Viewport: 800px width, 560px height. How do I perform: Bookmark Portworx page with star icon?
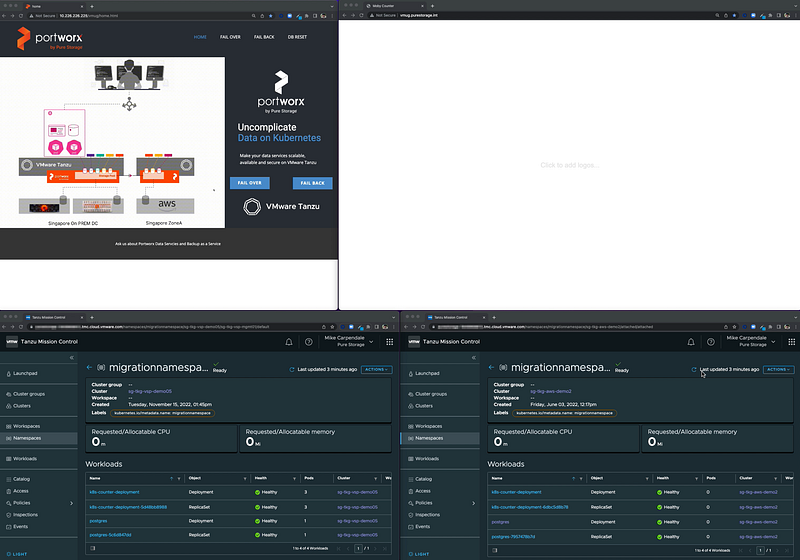click(271, 16)
